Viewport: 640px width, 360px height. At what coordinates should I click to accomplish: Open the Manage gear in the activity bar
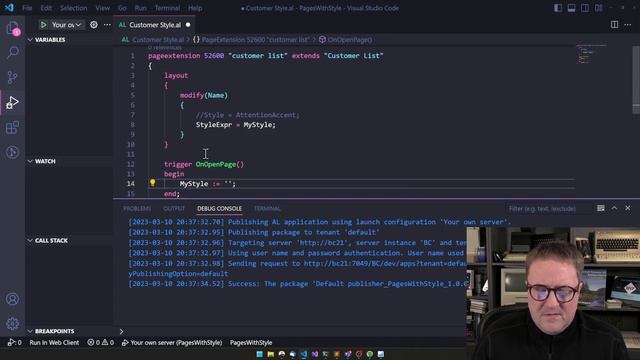[13, 324]
